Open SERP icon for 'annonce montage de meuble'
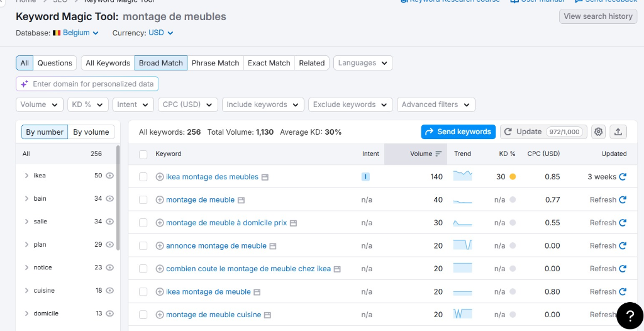 coord(273,246)
